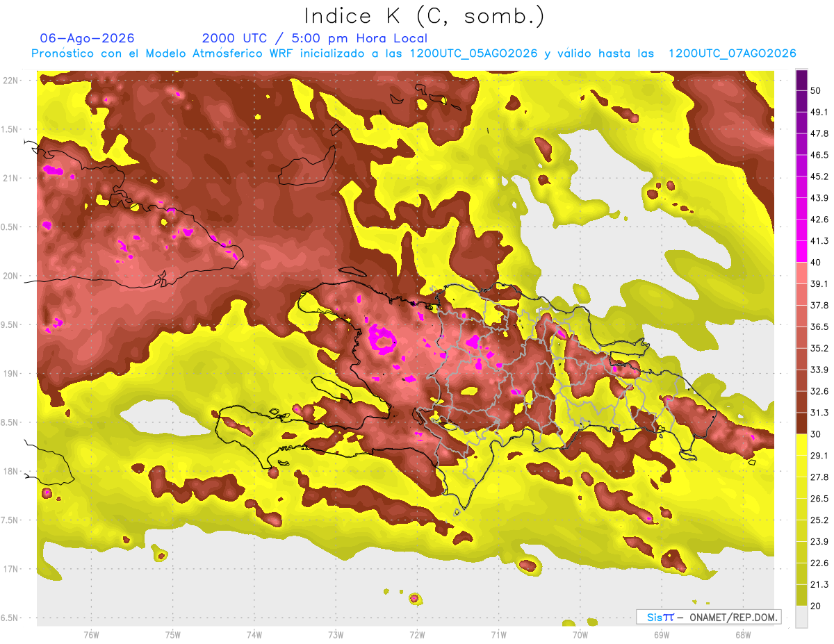Screen dimensions: 834x644
Task: Click the '17N' latitude label
Action: 10,569
